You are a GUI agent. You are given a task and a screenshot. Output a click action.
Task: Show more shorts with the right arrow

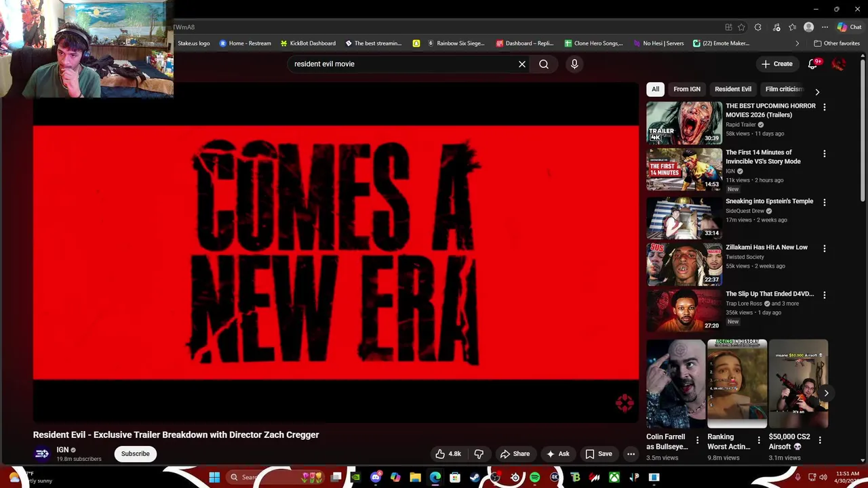[x=826, y=393]
